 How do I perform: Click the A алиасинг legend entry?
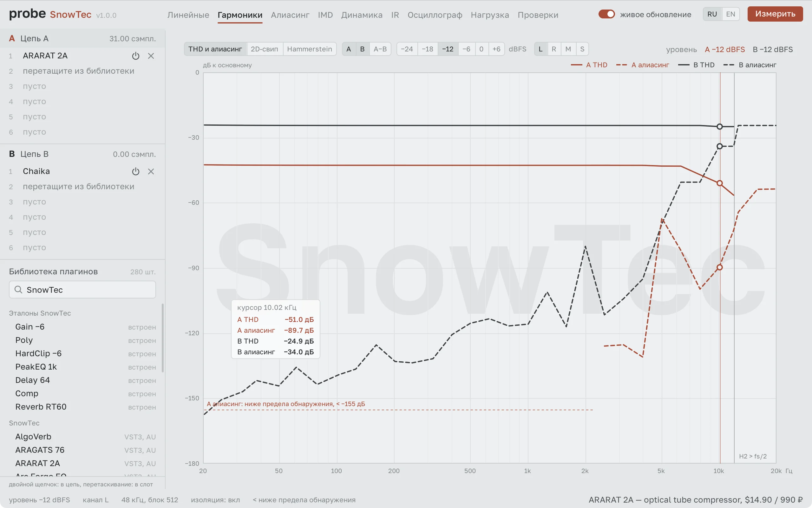[643, 65]
